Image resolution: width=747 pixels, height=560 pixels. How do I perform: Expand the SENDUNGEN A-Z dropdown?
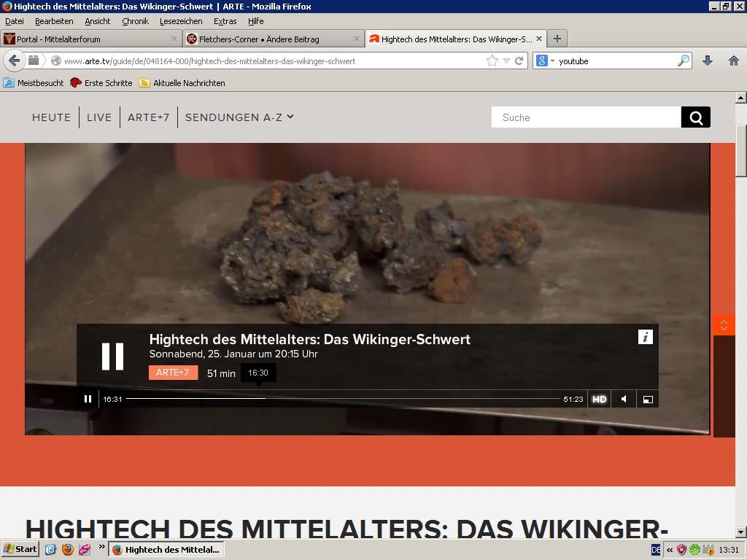click(239, 117)
